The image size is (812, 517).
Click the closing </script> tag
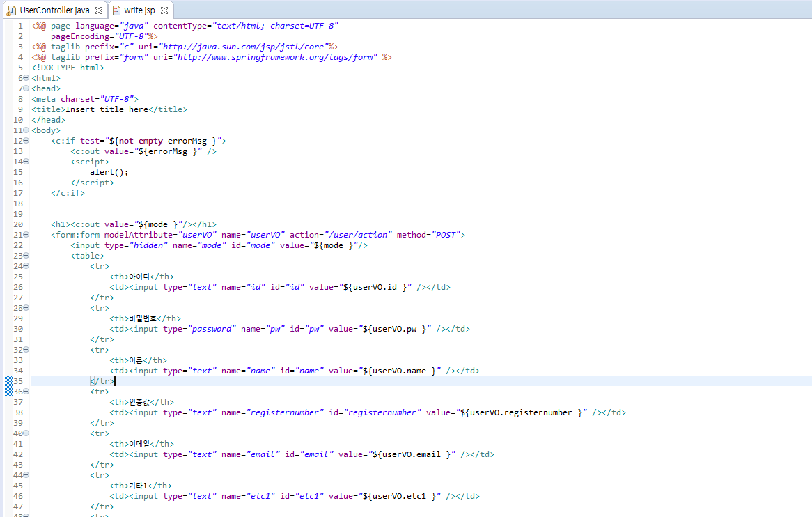[x=92, y=183]
